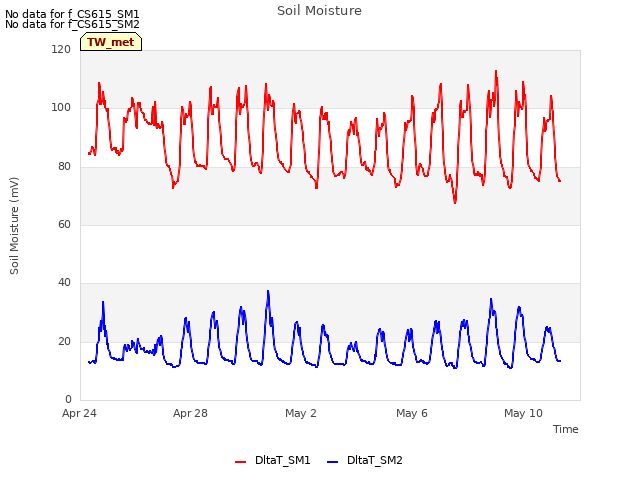
Task: Toggle the DltaT_SM2 legend entry
Action: (365, 460)
